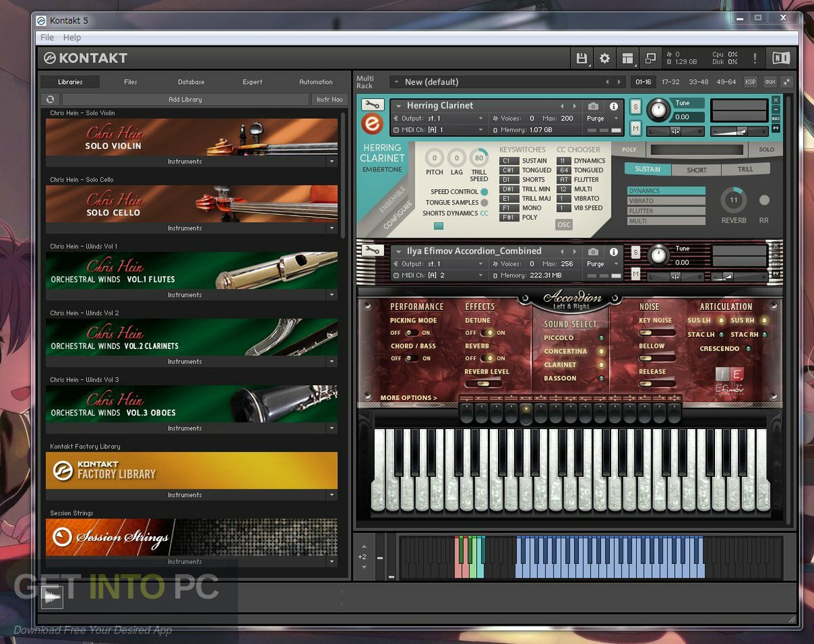Enable Bassoon sound select LED
Screen dimensions: 814x644
[x=601, y=378]
